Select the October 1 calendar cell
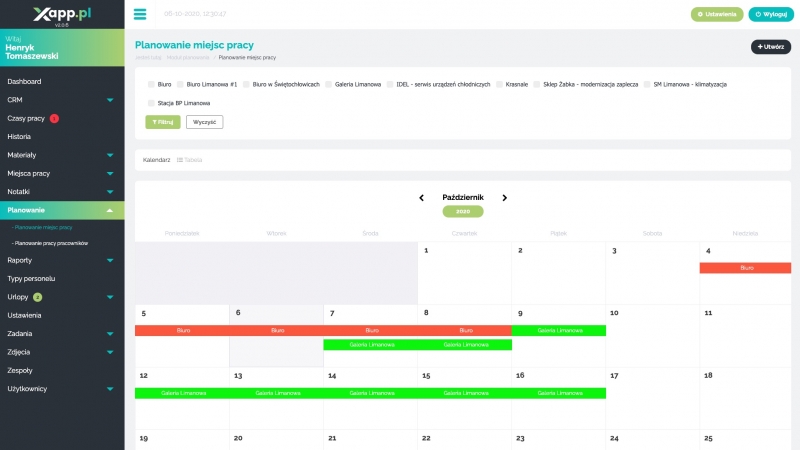Screen dimensions: 800x450 pos(464,273)
